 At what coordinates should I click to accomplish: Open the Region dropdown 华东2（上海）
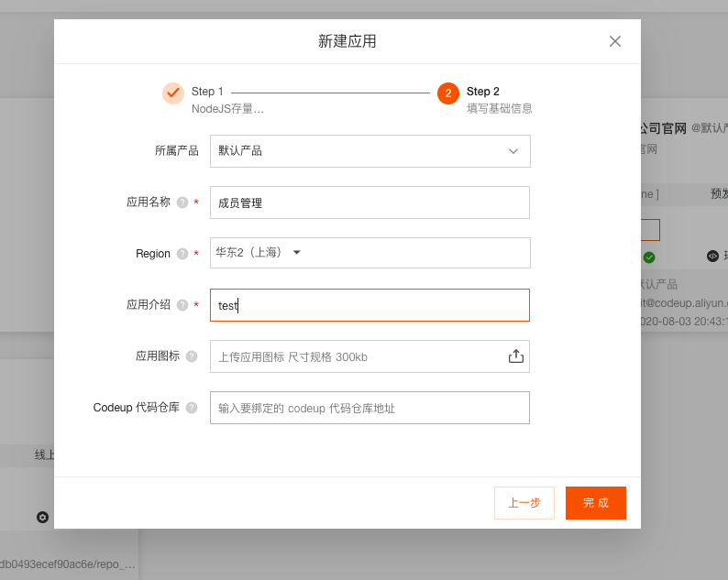point(370,253)
